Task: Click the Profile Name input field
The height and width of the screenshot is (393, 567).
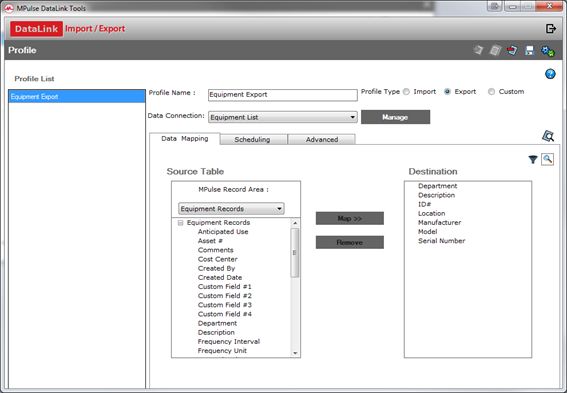Action: (283, 95)
